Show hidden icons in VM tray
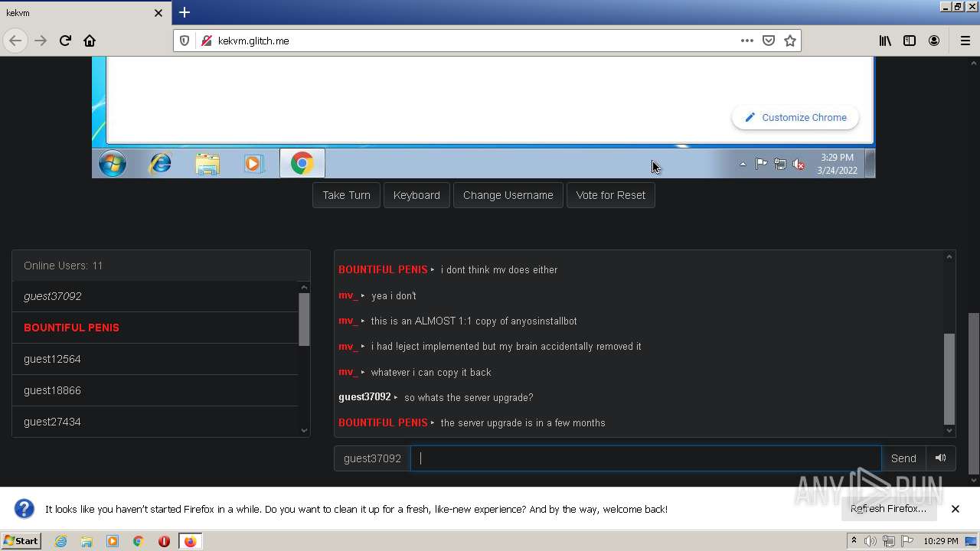 point(743,164)
